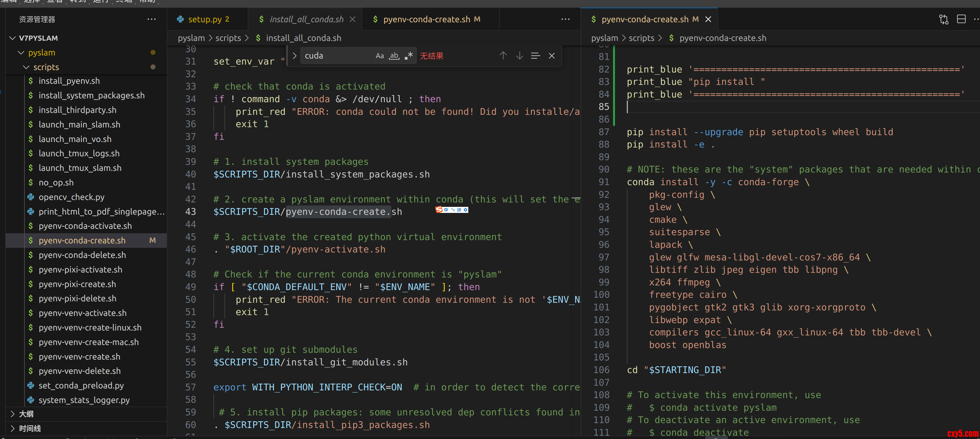Image resolution: width=980 pixels, height=439 pixels.
Task: Toggle Find in Selection icon
Action: pyautogui.click(x=535, y=56)
